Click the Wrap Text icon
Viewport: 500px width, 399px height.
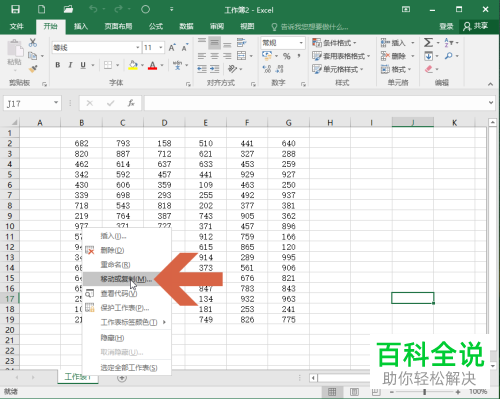(x=241, y=43)
